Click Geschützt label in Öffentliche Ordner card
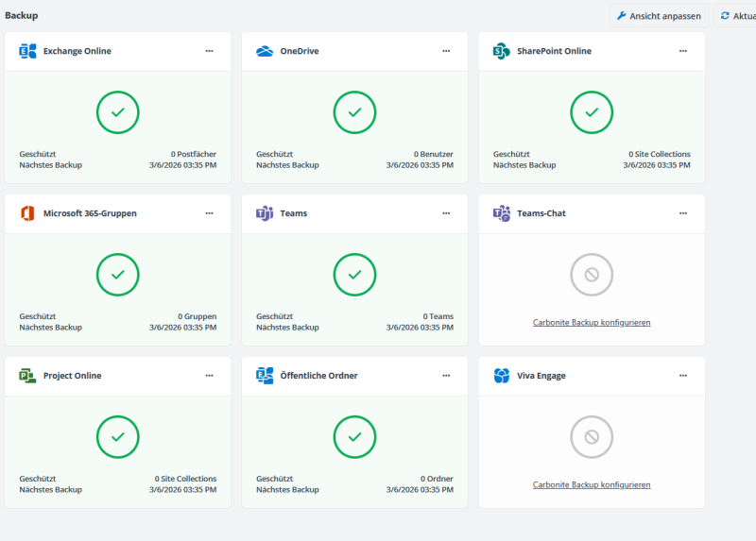Viewport: 756px width, 541px height. (x=274, y=479)
